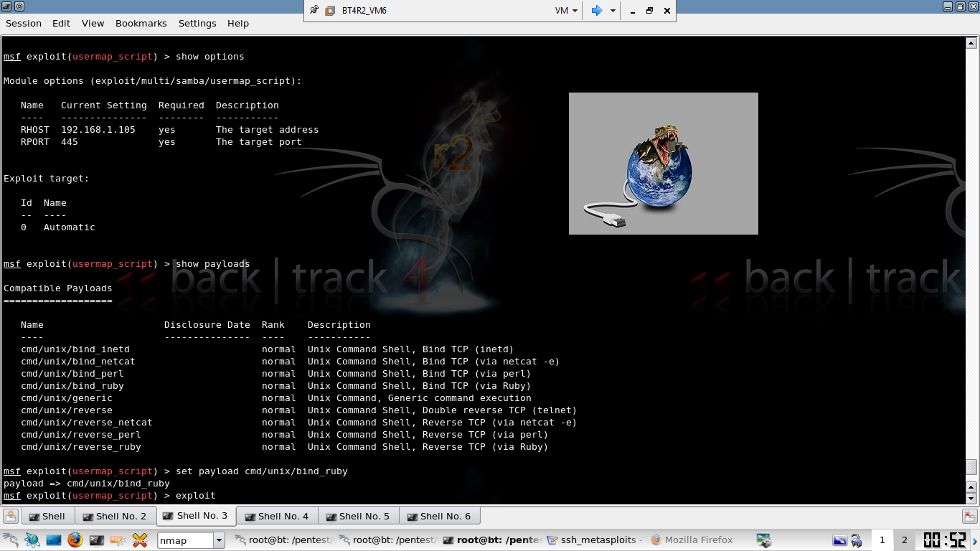
Task: Click the RPORT 445 value
Action: point(70,142)
